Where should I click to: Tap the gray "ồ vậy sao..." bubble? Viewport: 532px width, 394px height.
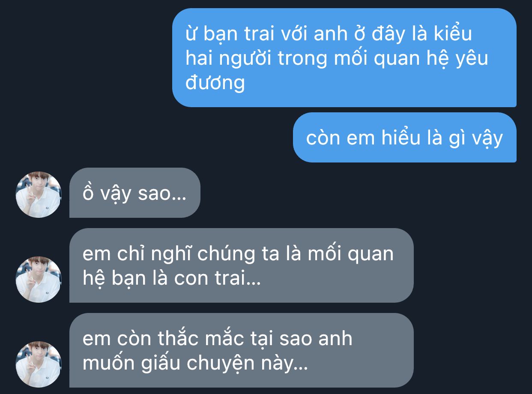135,192
